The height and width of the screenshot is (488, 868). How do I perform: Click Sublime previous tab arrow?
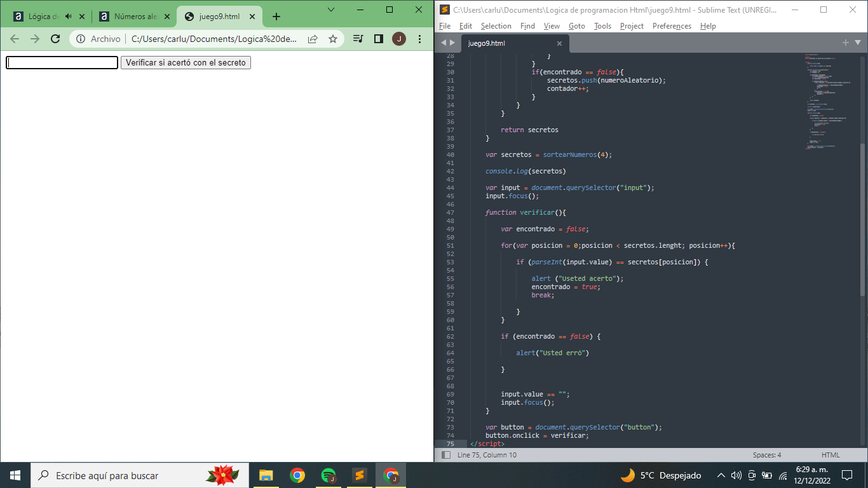coord(444,43)
